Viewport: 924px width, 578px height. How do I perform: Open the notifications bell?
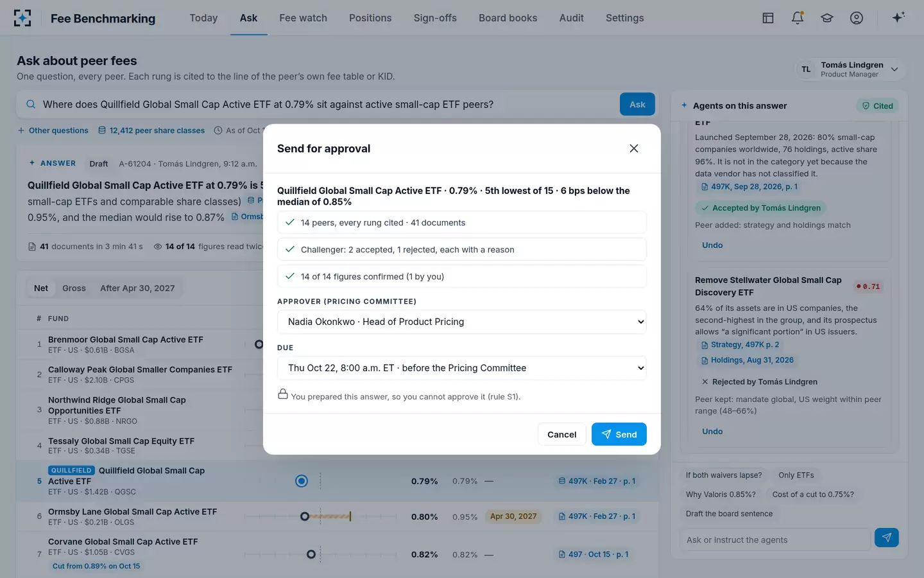coord(798,18)
